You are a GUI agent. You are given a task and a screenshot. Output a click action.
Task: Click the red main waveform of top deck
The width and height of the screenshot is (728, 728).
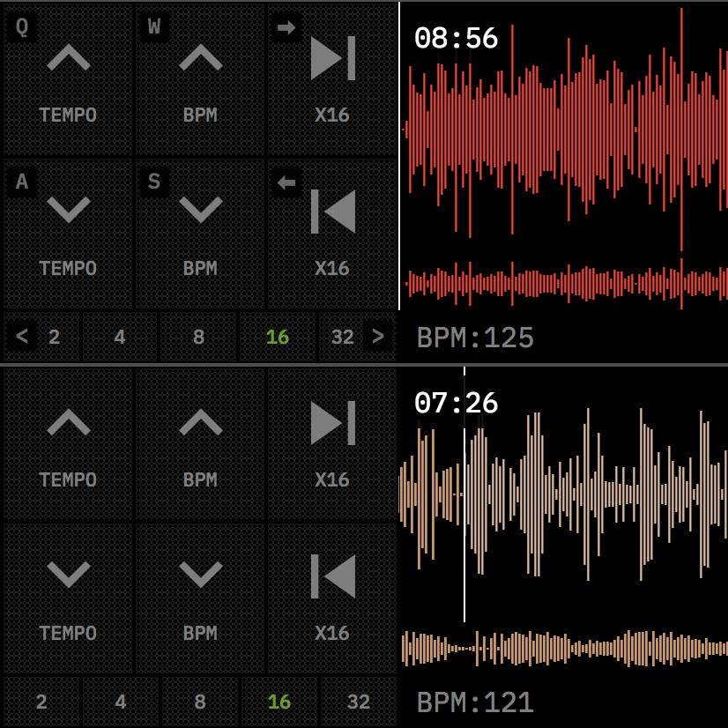pyautogui.click(x=564, y=130)
